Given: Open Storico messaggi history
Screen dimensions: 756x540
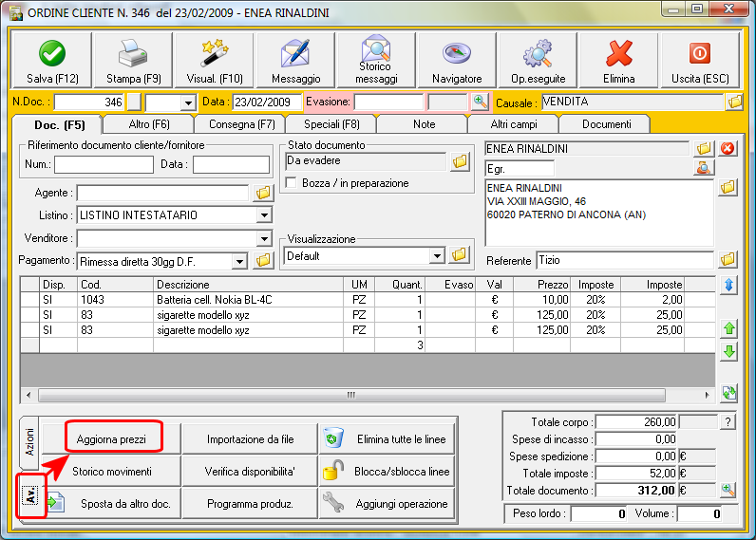Looking at the screenshot, I should (x=376, y=61).
